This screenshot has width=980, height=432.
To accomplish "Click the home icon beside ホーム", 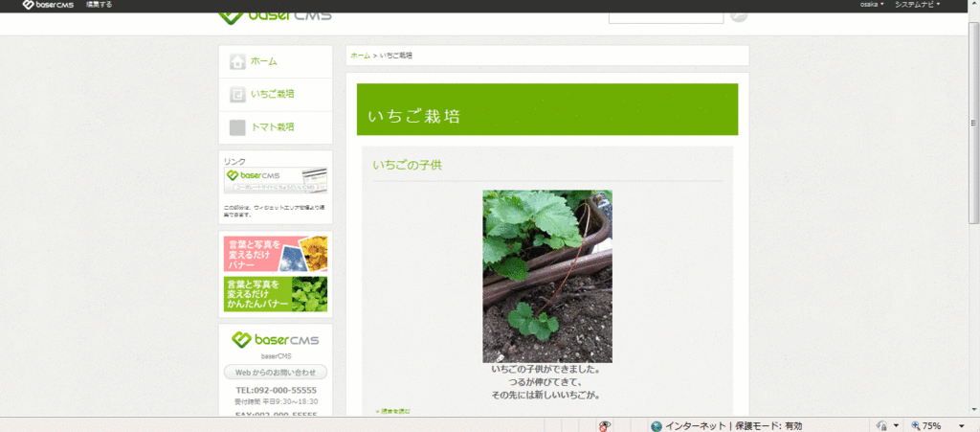I will 237,61.
